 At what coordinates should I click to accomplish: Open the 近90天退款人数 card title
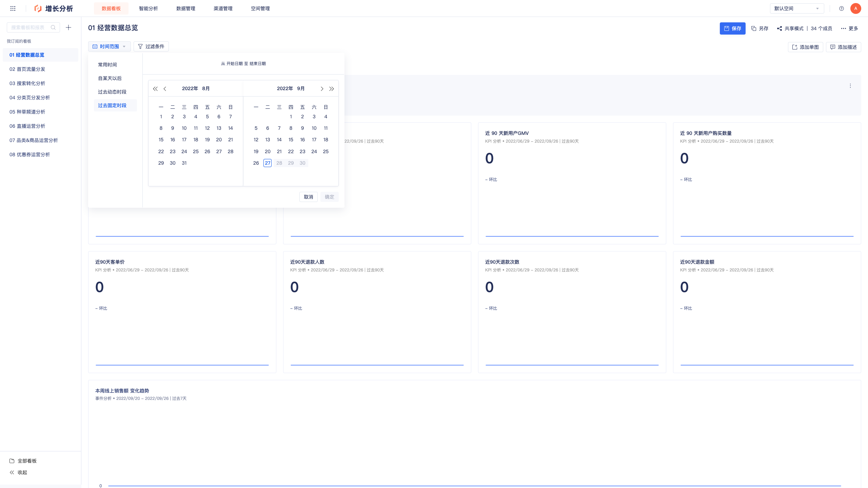coord(307,262)
